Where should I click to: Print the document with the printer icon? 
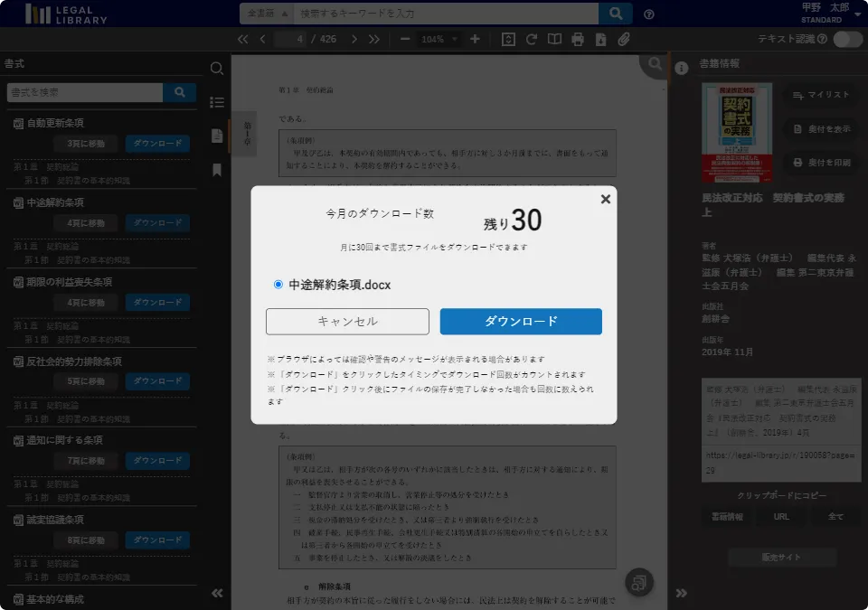pyautogui.click(x=578, y=39)
